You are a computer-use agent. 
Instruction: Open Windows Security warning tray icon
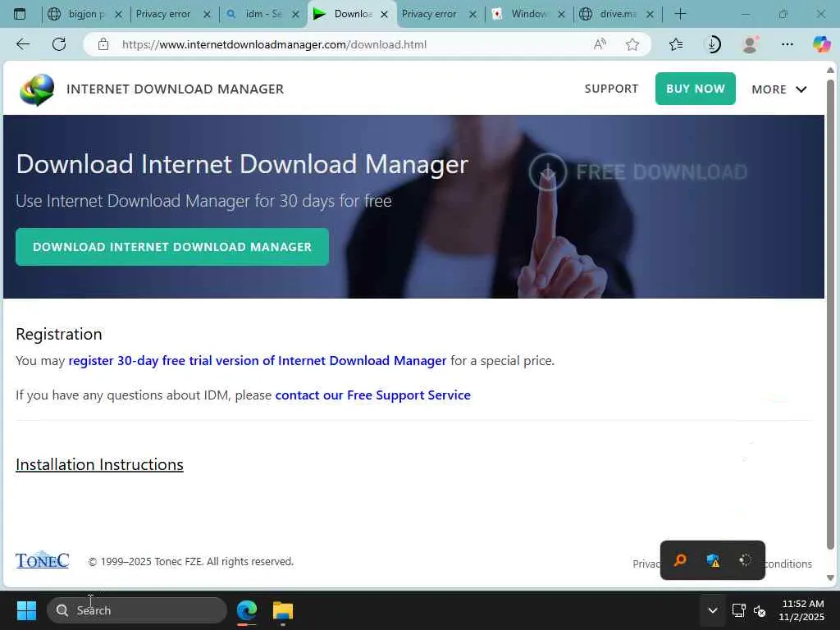[x=713, y=560]
